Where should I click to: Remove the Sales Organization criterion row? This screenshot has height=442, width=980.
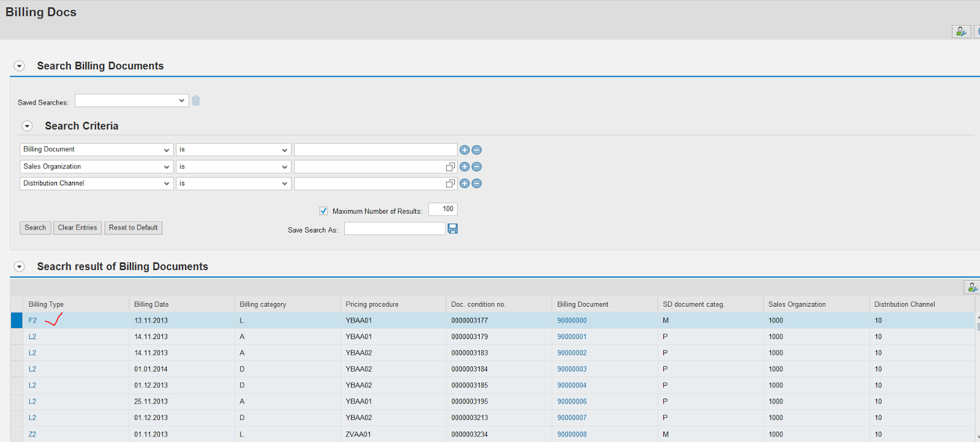click(477, 167)
